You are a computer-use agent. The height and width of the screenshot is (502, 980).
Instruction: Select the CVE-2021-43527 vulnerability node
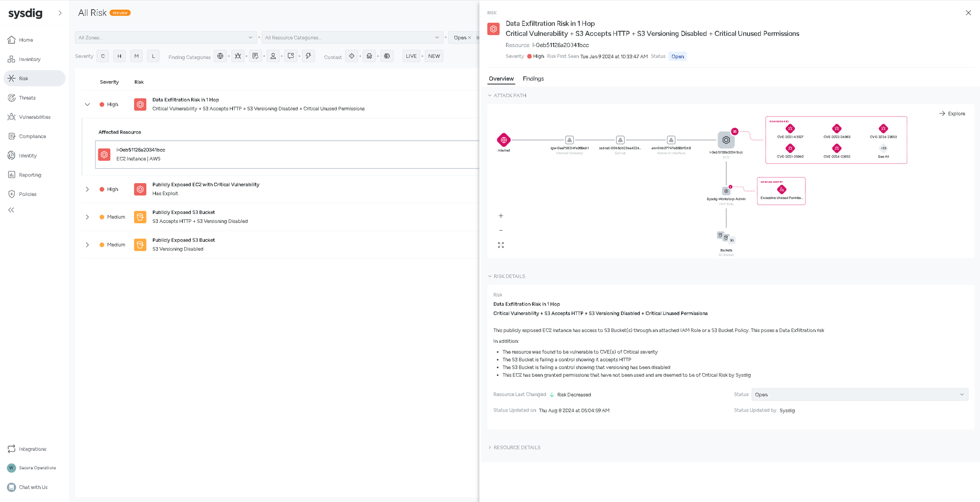pos(790,129)
